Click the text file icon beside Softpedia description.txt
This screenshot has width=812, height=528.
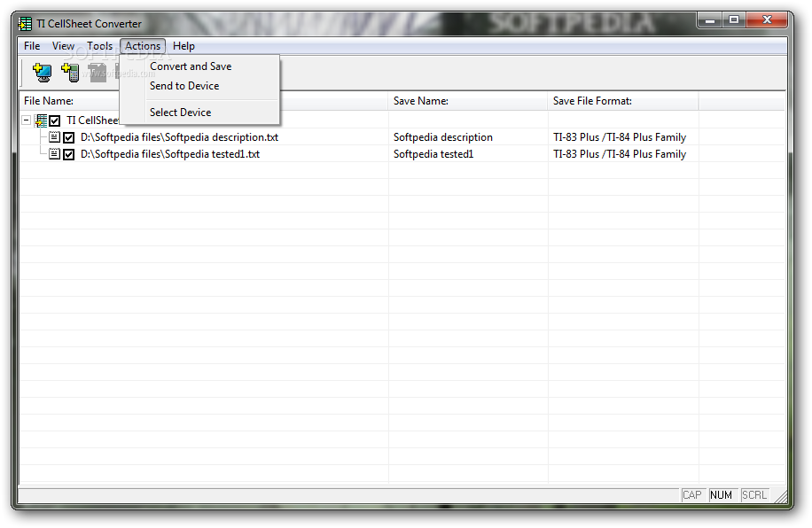click(54, 137)
